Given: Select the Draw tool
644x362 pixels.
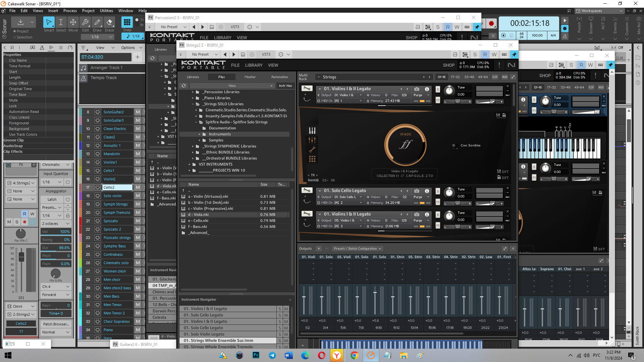Looking at the screenshot, I should click(97, 22).
